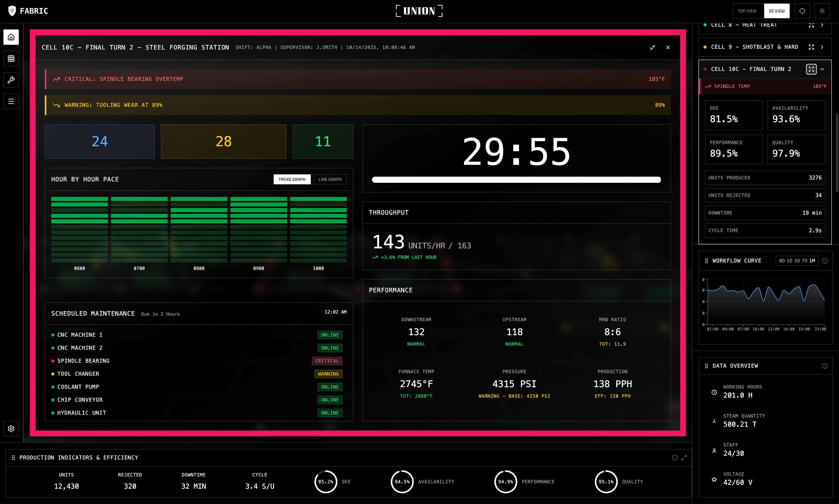839x504 pixels.
Task: Click the crosshair targeting icon in the top bar
Action: point(802,10)
